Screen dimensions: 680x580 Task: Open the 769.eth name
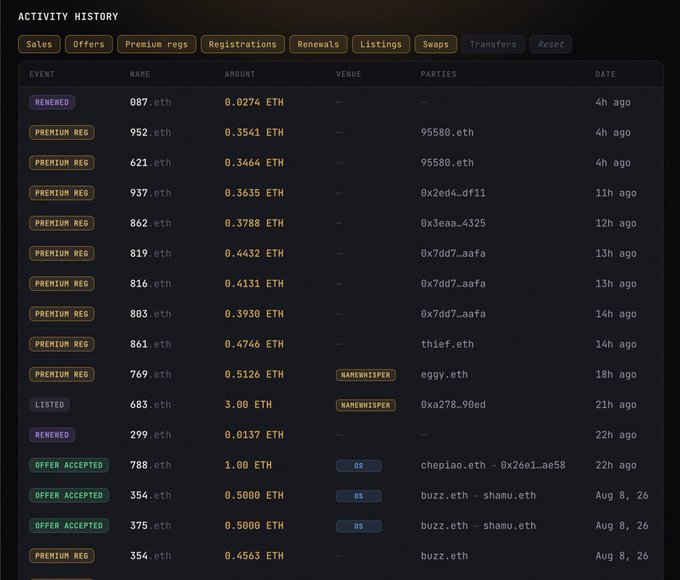pyautogui.click(x=150, y=374)
